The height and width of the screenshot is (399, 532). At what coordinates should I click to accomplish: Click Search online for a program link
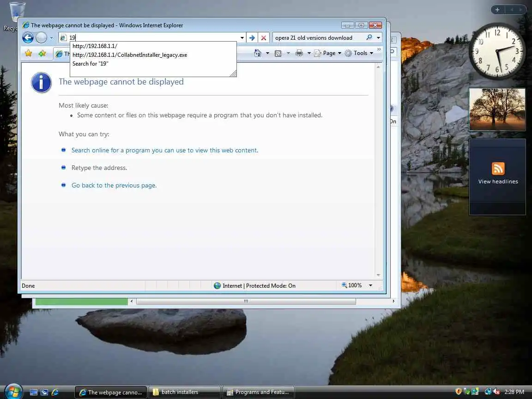point(164,150)
